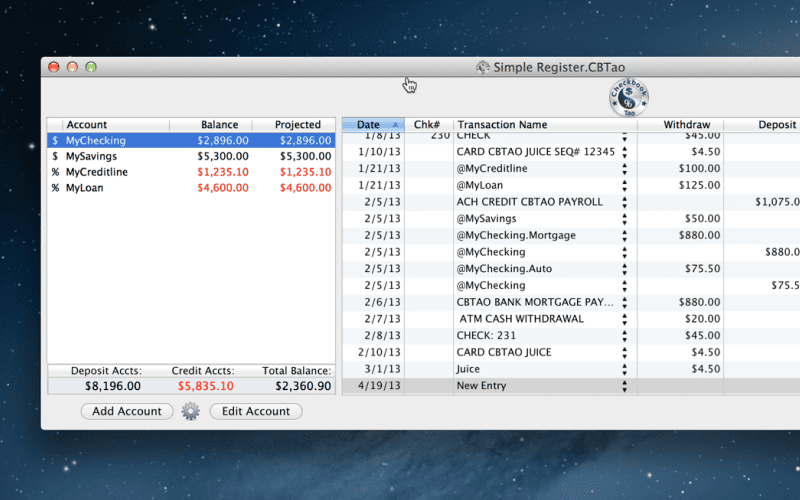
Task: Open name dropdown for @MyChecking.Mortgage row
Action: coord(625,236)
